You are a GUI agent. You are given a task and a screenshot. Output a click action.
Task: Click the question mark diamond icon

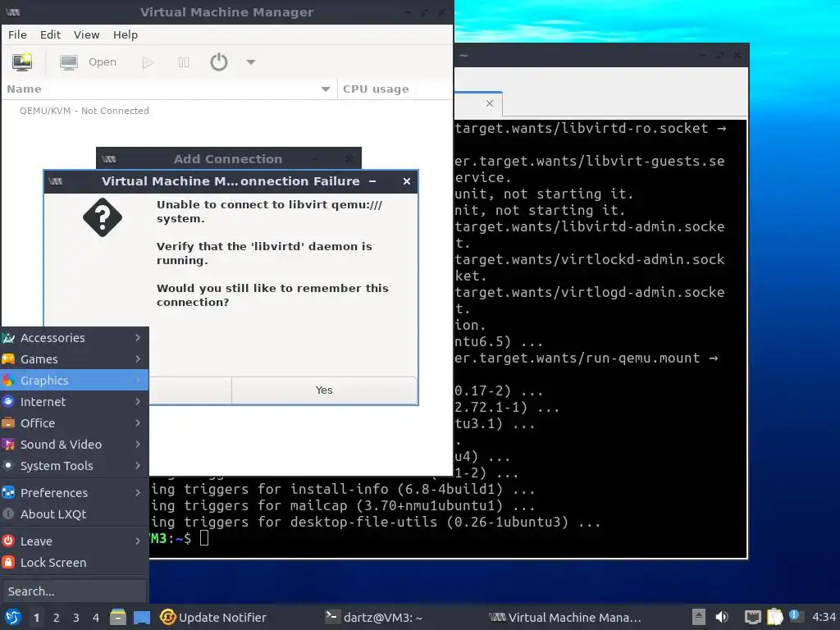click(103, 217)
